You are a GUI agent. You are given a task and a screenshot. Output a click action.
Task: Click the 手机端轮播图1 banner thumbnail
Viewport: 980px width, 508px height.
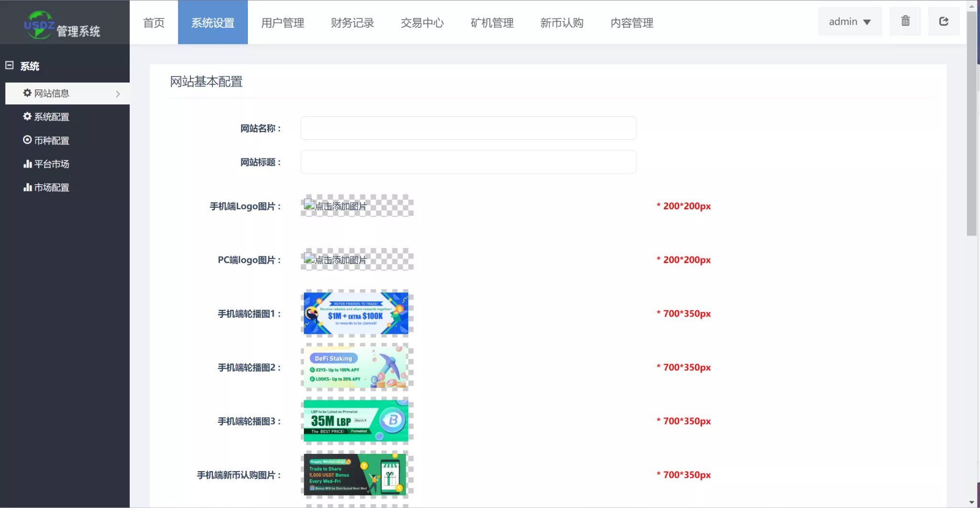[356, 313]
